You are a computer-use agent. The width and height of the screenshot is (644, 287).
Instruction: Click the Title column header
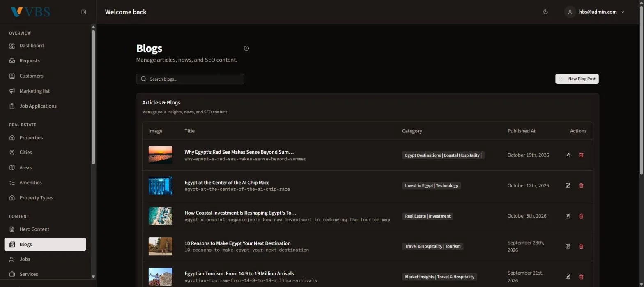pyautogui.click(x=189, y=131)
